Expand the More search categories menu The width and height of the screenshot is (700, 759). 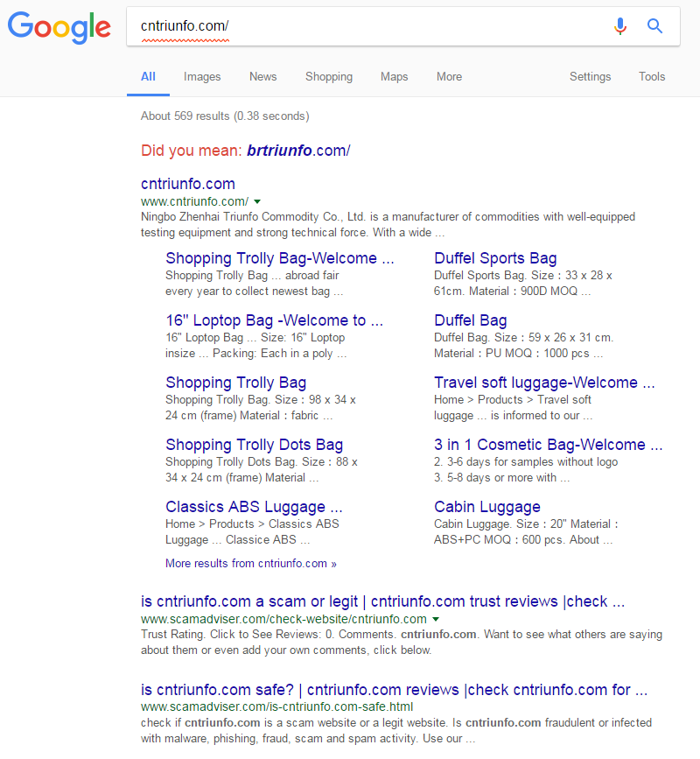click(450, 76)
